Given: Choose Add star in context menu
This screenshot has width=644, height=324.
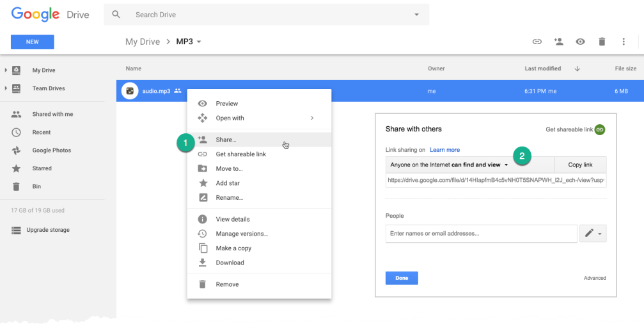Looking at the screenshot, I should coord(259,183).
